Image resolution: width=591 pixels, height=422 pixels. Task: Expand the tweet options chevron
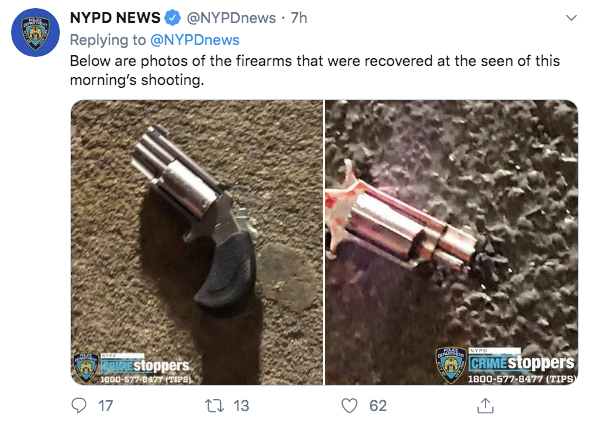pos(571,18)
